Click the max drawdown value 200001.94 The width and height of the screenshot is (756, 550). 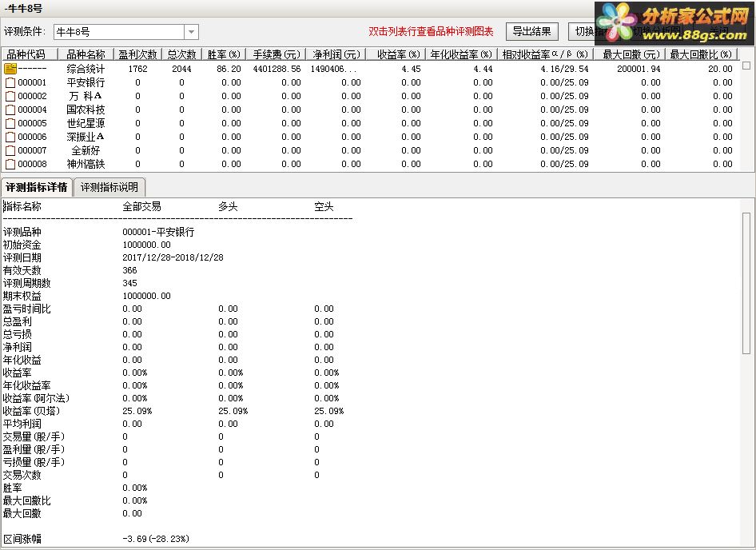pos(639,69)
